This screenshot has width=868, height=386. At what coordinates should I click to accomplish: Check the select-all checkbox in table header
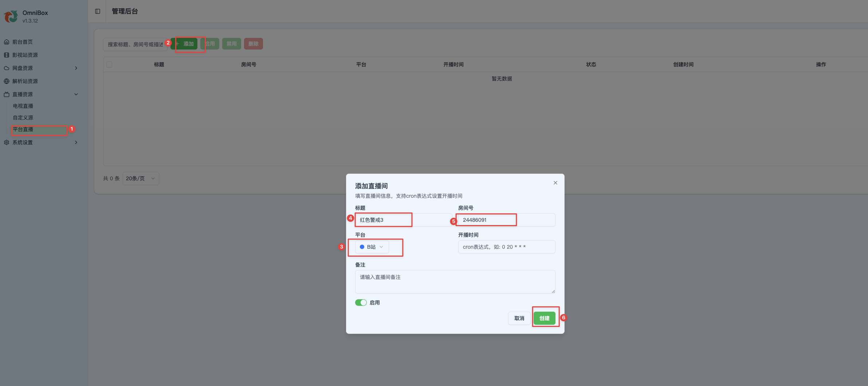[109, 64]
